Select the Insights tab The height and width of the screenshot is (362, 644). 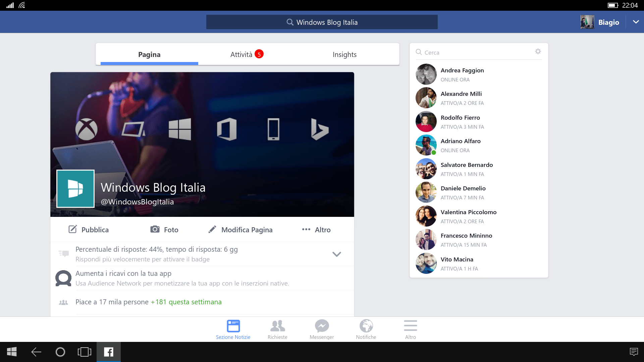point(344,54)
